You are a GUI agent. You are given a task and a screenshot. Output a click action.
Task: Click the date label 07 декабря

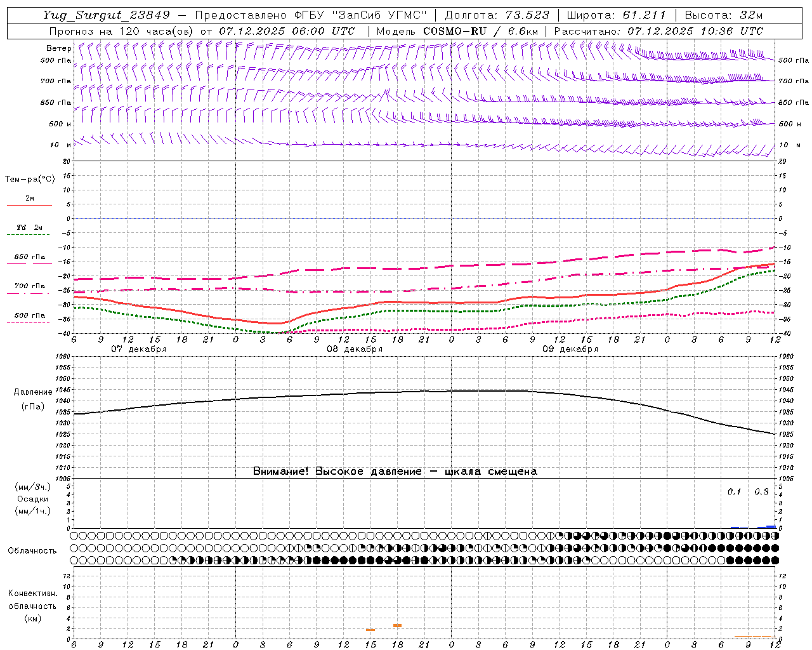[x=138, y=349]
